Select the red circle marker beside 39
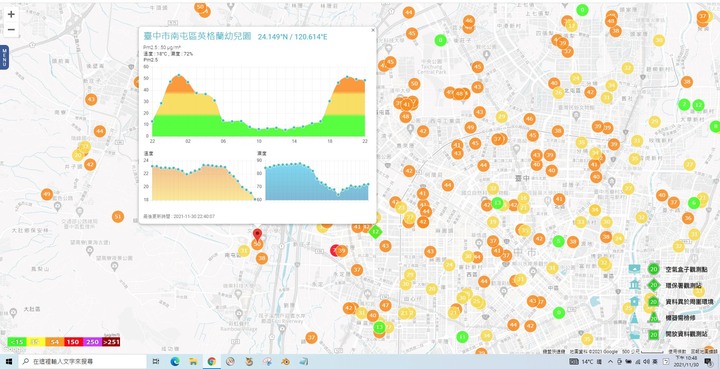This screenshot has height=369, width=720. [x=335, y=250]
